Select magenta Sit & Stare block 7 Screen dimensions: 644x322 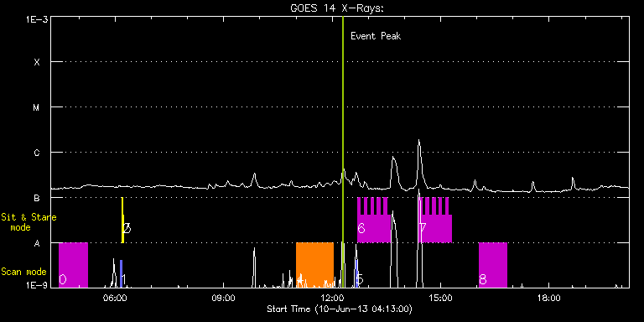pos(435,221)
